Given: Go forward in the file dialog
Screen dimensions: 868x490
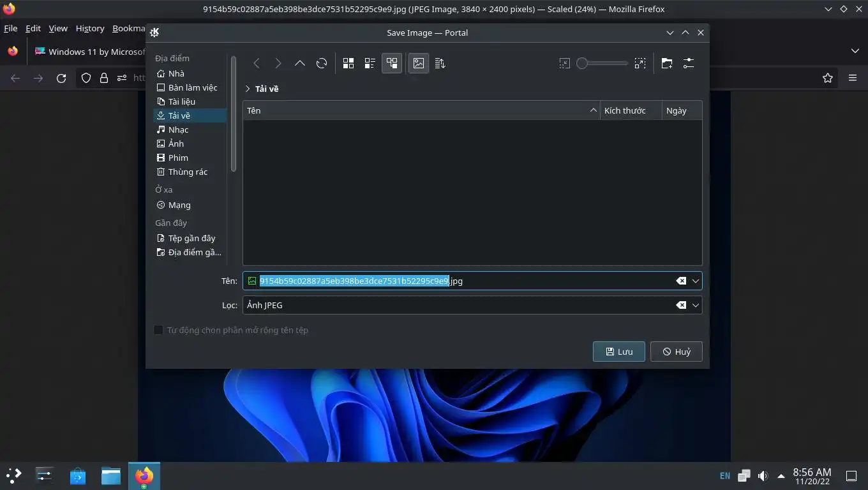Looking at the screenshot, I should [278, 63].
